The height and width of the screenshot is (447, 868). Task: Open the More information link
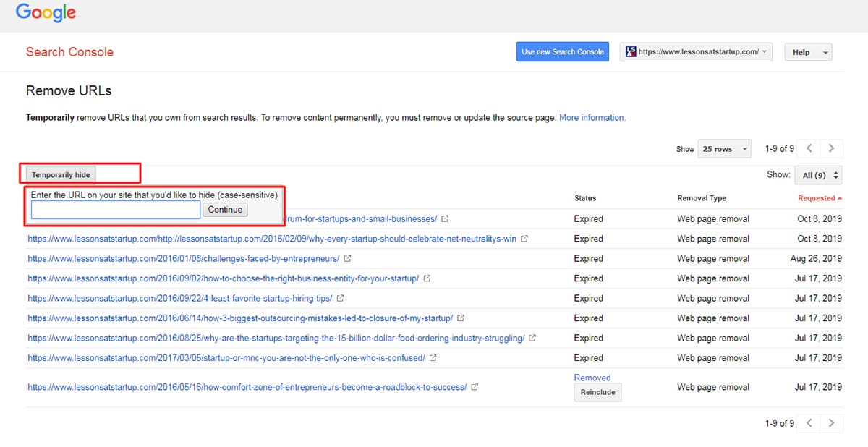point(592,117)
